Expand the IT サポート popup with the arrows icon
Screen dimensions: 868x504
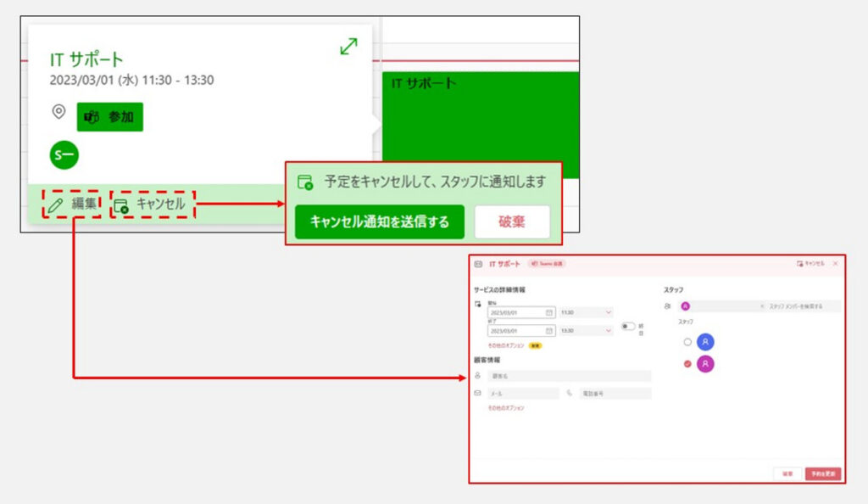coord(348,47)
